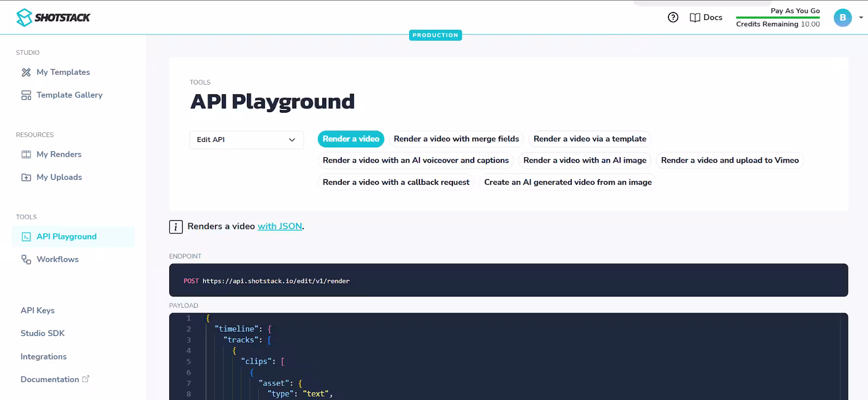The height and width of the screenshot is (400, 868).
Task: Click the Docs book icon
Action: coord(695,17)
